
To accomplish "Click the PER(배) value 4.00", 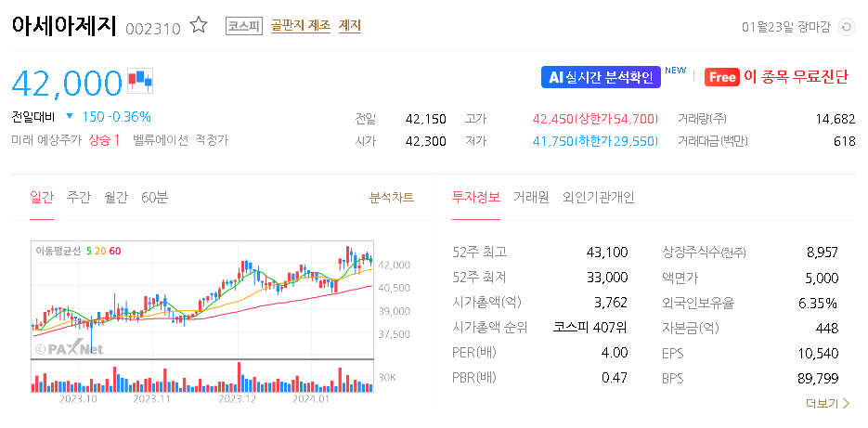I will click(x=615, y=353).
